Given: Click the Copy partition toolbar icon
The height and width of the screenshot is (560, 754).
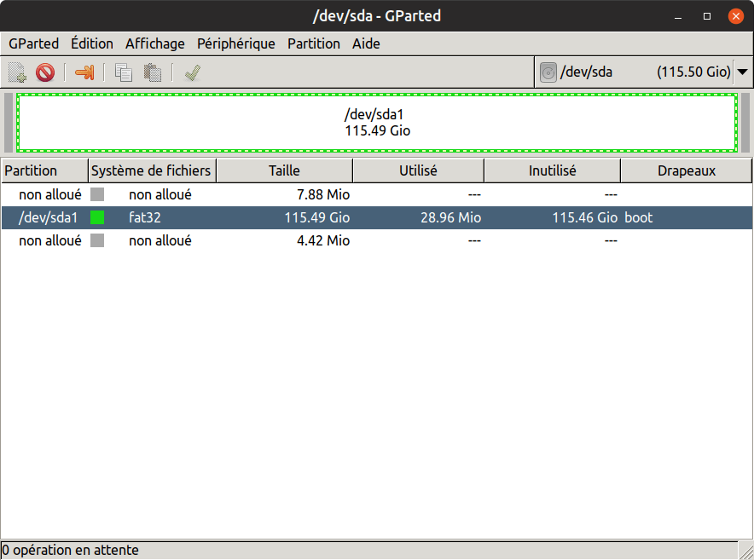Looking at the screenshot, I should (124, 72).
